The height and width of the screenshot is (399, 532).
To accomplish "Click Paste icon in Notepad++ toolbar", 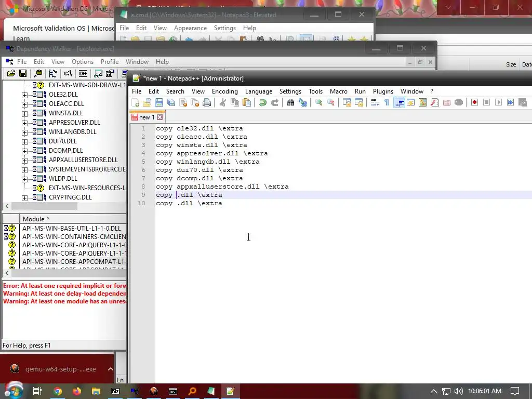I will (x=247, y=102).
